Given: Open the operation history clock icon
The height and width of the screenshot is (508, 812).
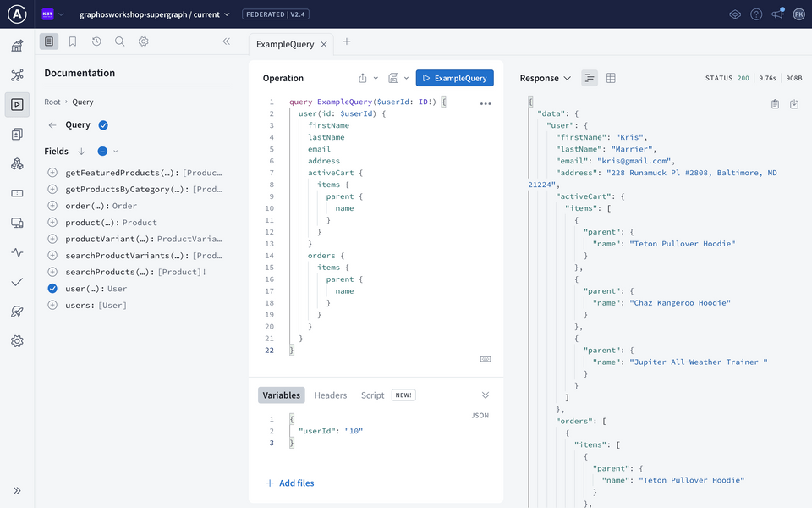Looking at the screenshot, I should click(x=96, y=41).
